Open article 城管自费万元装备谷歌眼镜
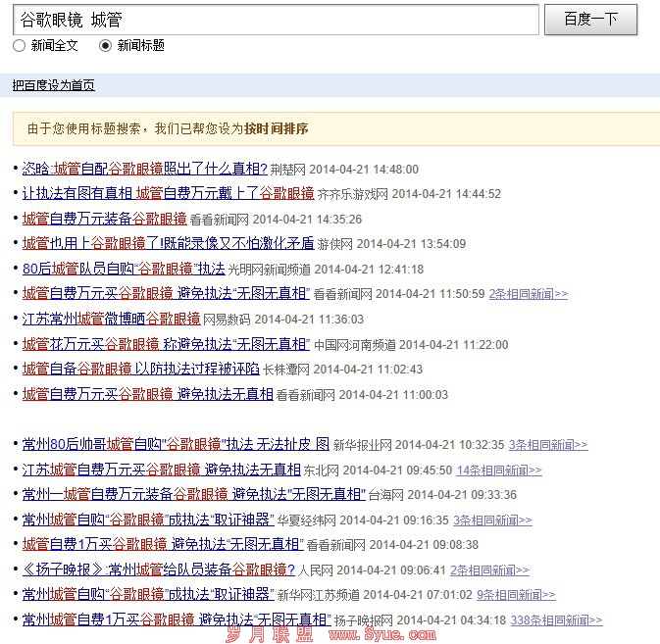This screenshot has height=644, width=660. point(104,219)
